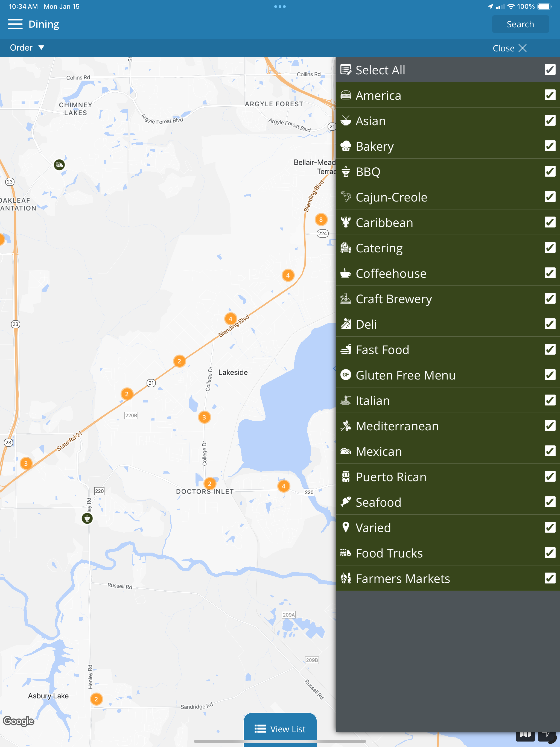Expand the Order dropdown
The width and height of the screenshot is (560, 747).
pos(27,48)
